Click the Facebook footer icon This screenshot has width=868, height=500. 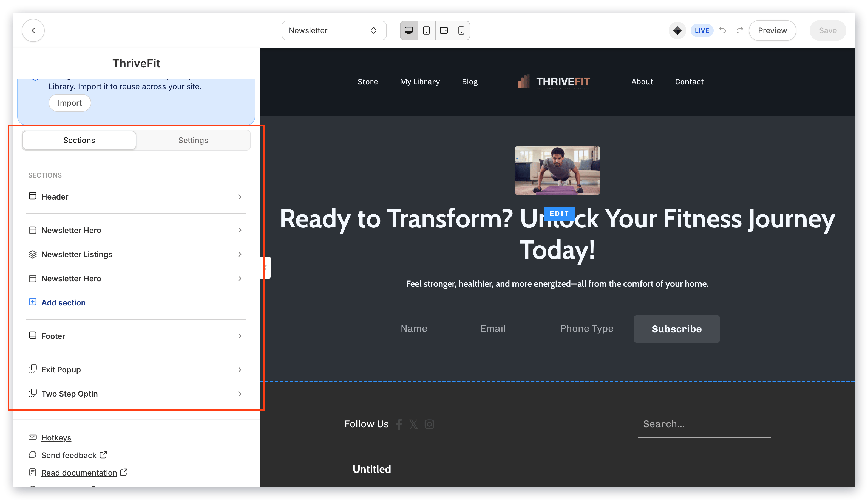[x=399, y=424]
